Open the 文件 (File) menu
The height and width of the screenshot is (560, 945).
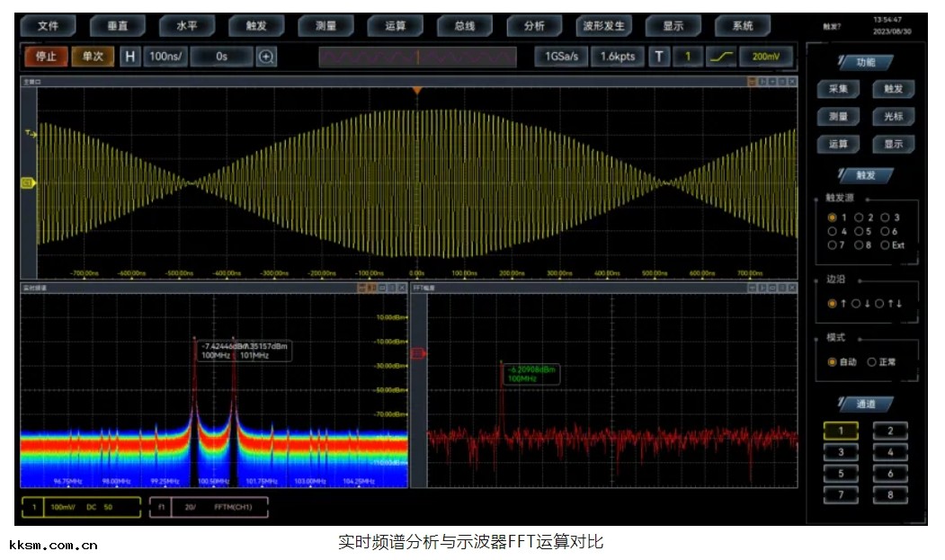point(49,26)
